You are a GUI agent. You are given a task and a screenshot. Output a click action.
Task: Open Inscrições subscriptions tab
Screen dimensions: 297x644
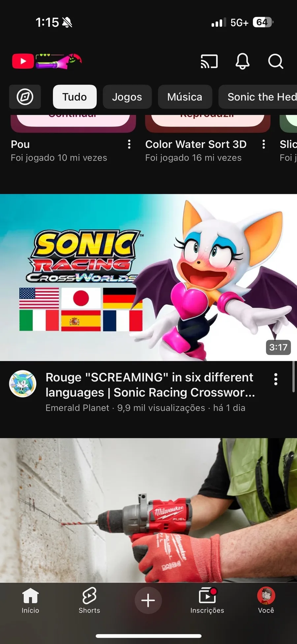(x=207, y=601)
